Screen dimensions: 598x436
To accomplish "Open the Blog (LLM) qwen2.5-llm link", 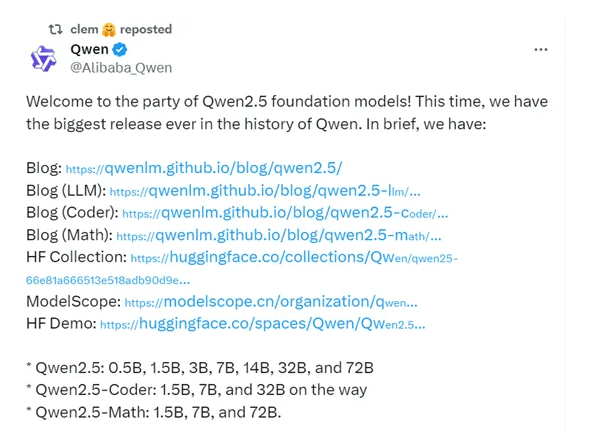I will 265,190.
